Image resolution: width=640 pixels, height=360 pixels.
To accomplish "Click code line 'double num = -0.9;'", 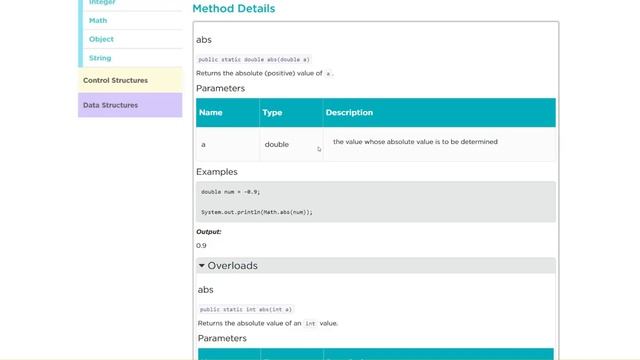I will click(x=230, y=192).
